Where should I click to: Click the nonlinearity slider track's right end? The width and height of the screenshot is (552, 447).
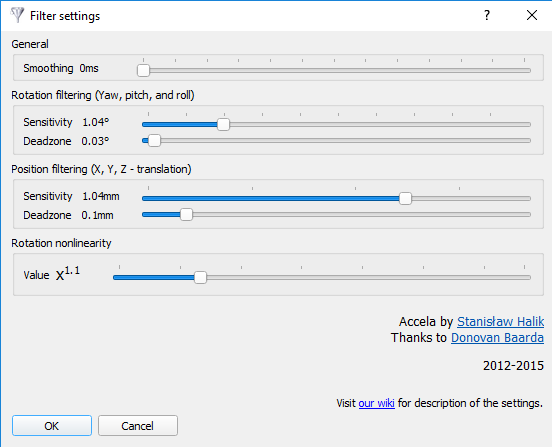[527, 277]
